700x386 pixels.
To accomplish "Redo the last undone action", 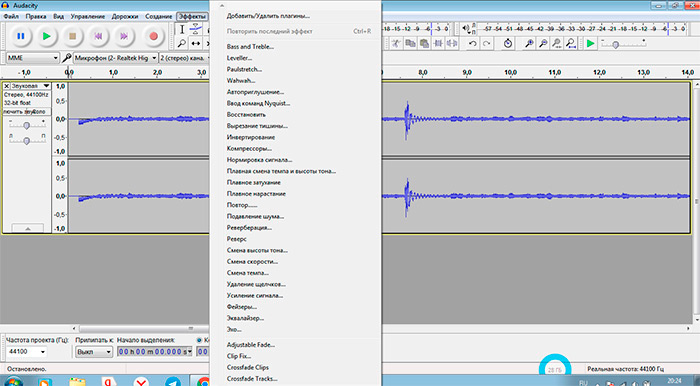I will [x=487, y=43].
